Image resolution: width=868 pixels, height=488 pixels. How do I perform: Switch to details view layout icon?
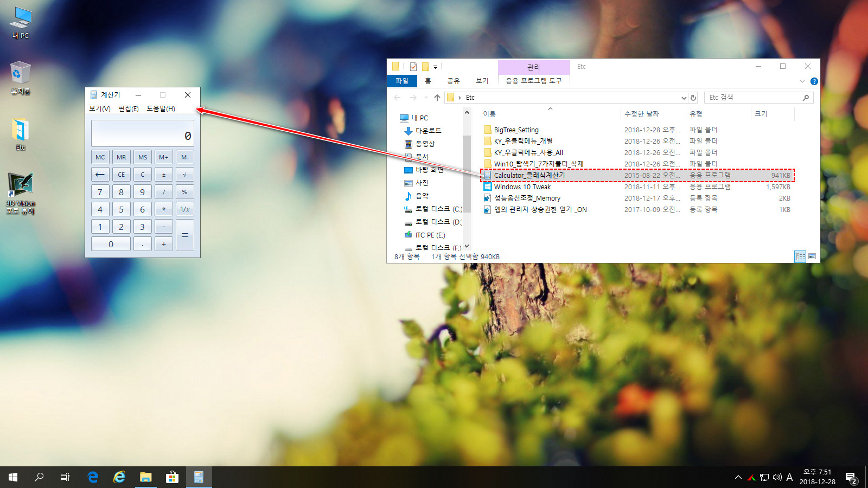click(800, 256)
